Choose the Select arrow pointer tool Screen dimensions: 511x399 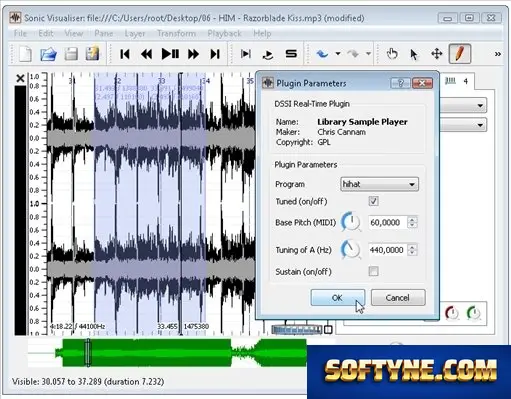414,54
